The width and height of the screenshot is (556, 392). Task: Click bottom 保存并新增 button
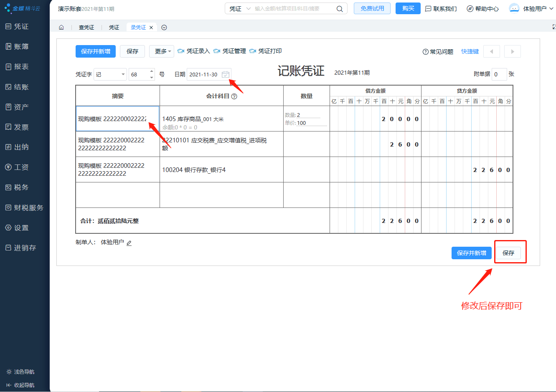[472, 253]
